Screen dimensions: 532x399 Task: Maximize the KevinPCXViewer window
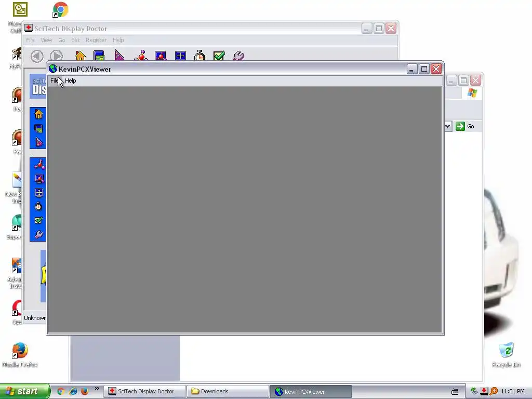tap(424, 69)
